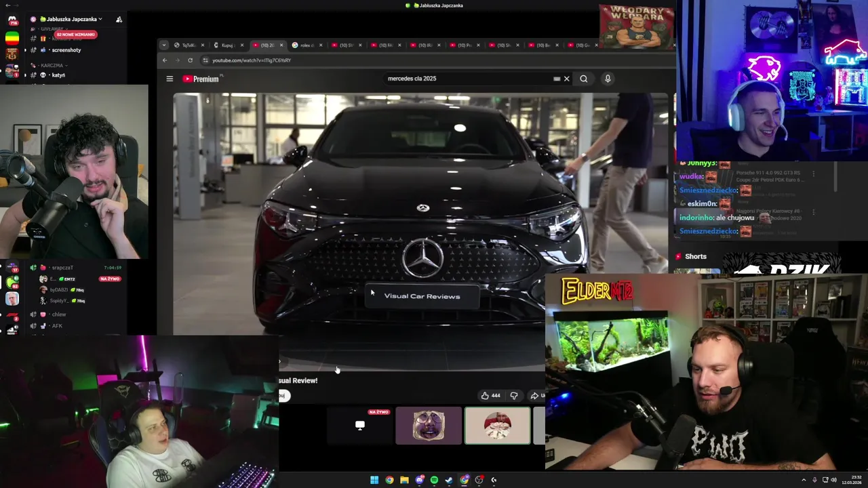Open the on-screen keyboard icon in search
The width and height of the screenshot is (868, 488).
557,79
